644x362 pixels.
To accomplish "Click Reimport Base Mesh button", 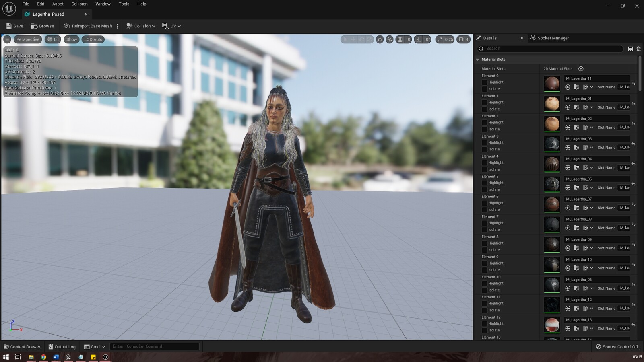I will pos(88,26).
